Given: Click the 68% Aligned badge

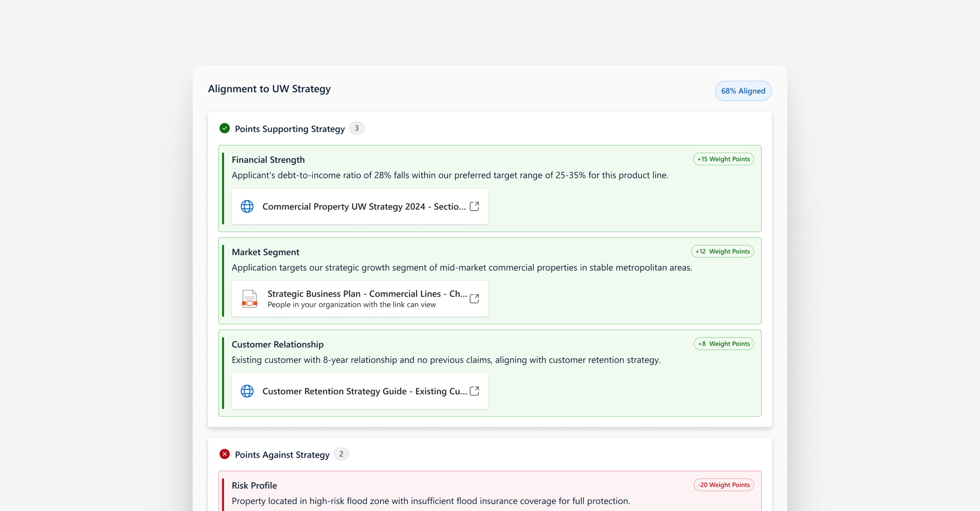Looking at the screenshot, I should 743,91.
